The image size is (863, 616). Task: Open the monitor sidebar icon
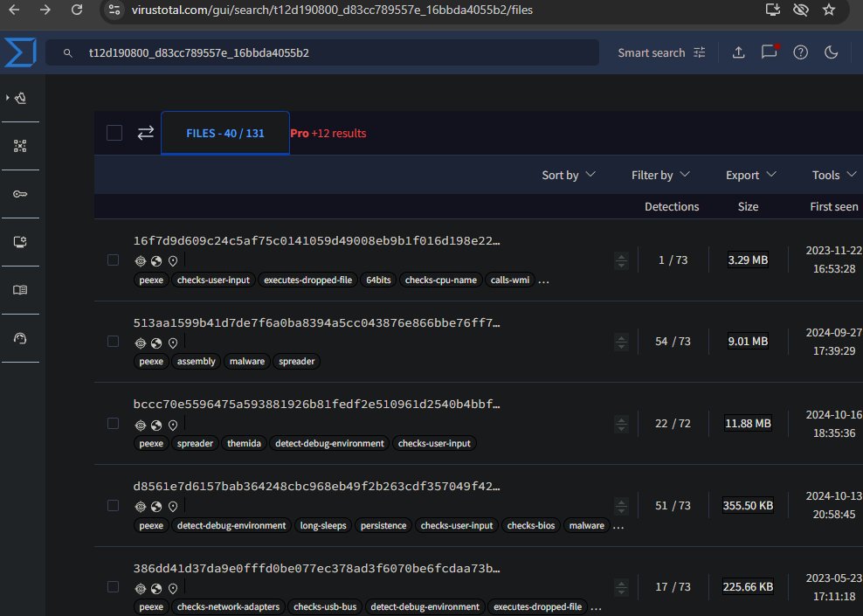point(20,242)
